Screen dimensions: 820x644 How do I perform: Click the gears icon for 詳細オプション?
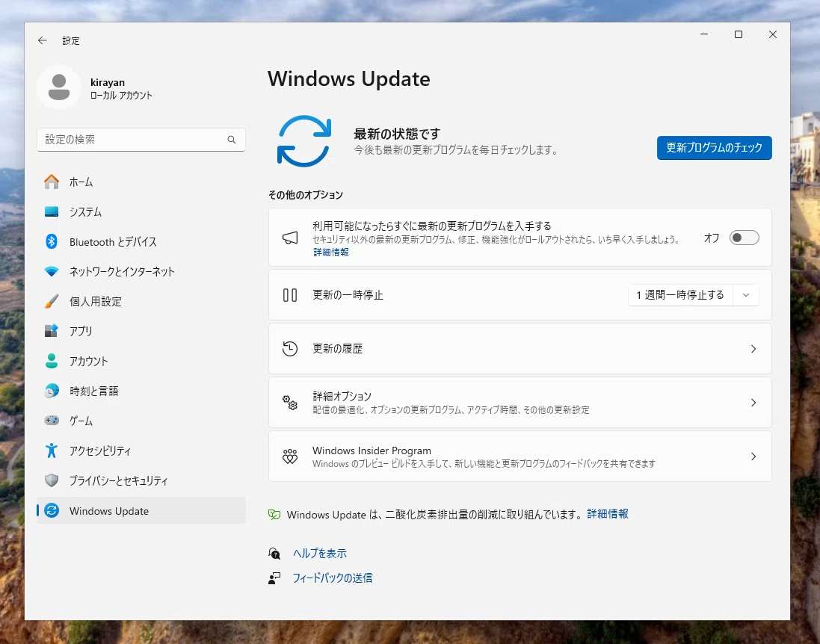coord(290,403)
